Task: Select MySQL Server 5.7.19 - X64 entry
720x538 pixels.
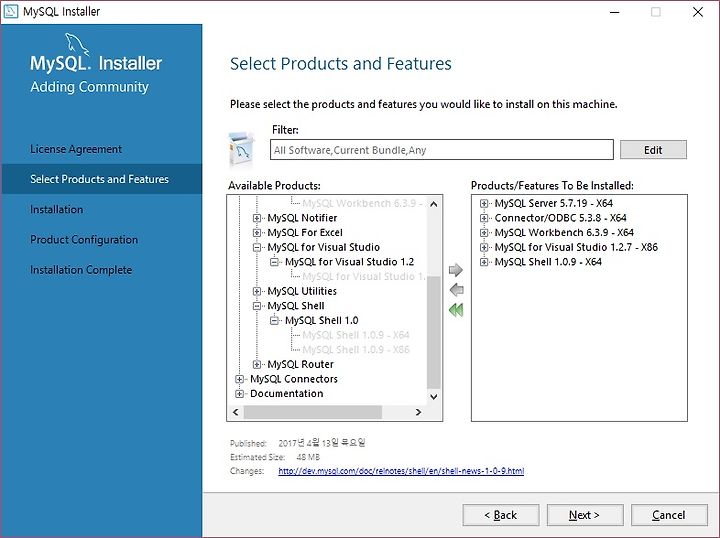Action: point(554,203)
